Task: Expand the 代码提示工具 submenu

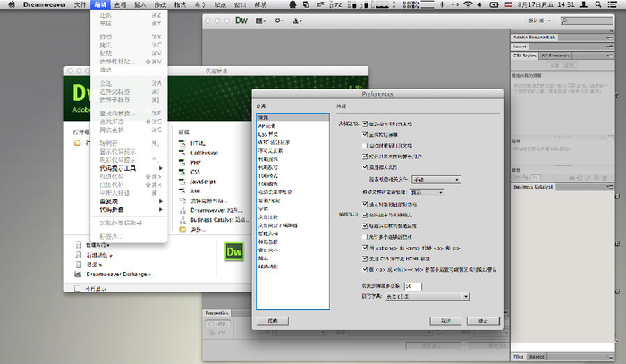Action: tap(129, 168)
